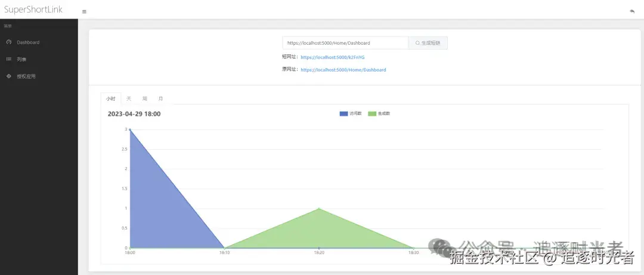Click the SuperShortLink logo title
The height and width of the screenshot is (275, 644).
(x=33, y=10)
